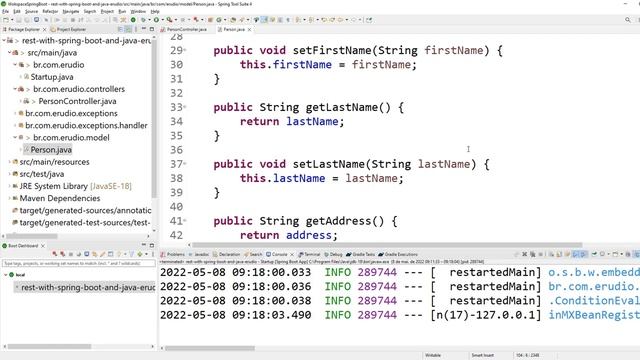The image size is (640, 360).
Task: Open the File menu
Action: pyautogui.click(x=5, y=11)
